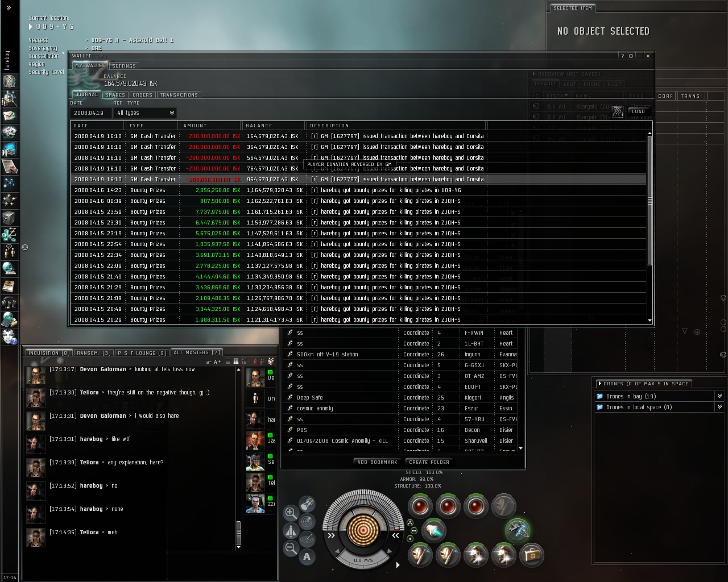Open the star map icon in sidebar
This screenshot has height=582, width=728.
point(9,183)
